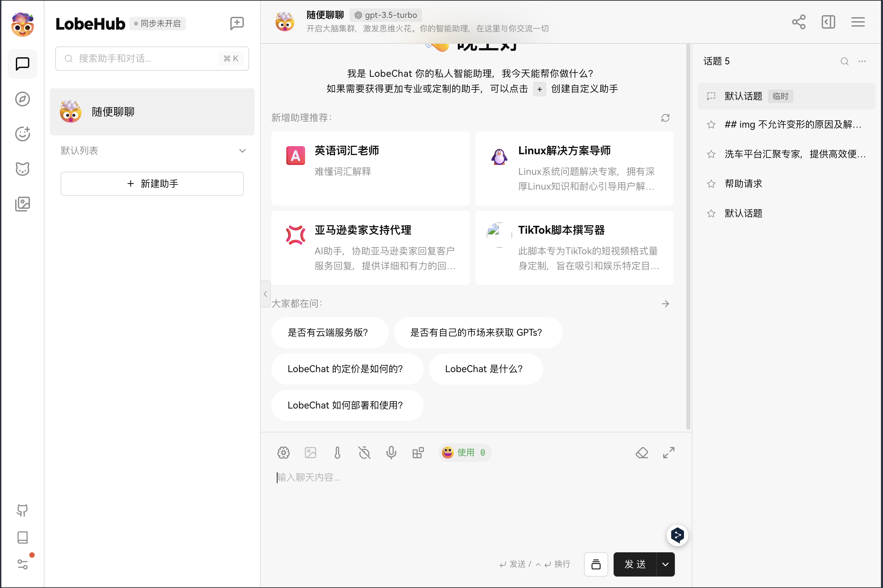Collapse the session panel with left arrow

[265, 294]
